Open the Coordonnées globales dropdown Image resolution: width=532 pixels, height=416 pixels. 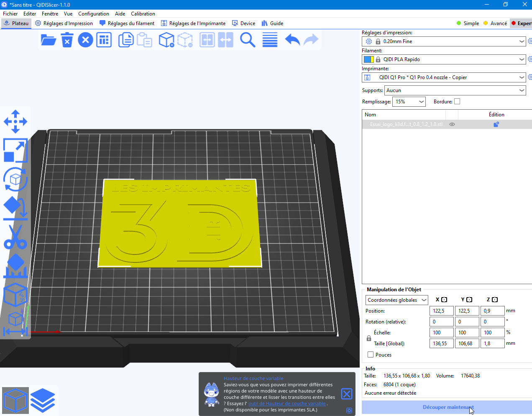397,300
